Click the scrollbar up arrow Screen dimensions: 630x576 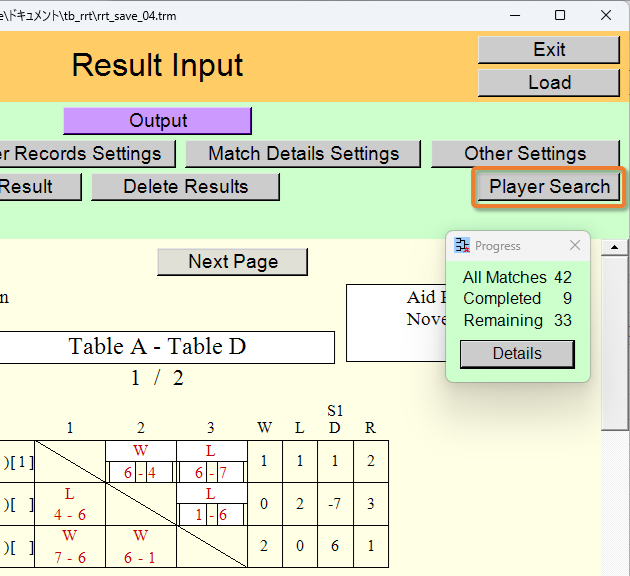pos(614,247)
